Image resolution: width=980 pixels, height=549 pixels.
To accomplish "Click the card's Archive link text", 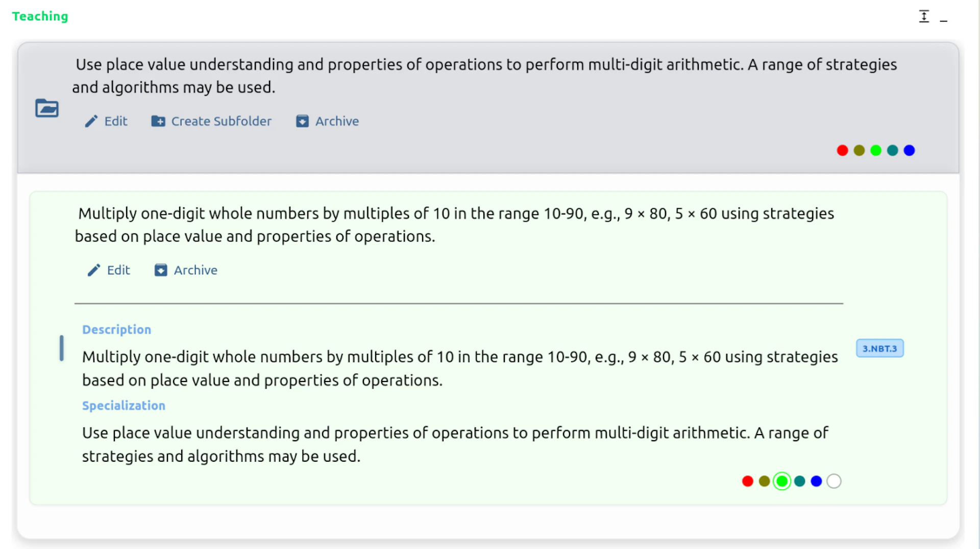I will [195, 270].
